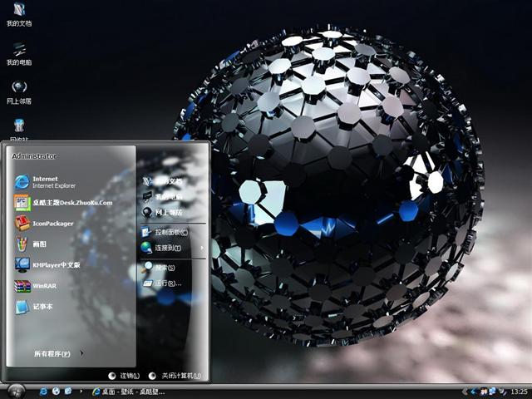Open WinRAR from the Start menu

(x=35, y=286)
